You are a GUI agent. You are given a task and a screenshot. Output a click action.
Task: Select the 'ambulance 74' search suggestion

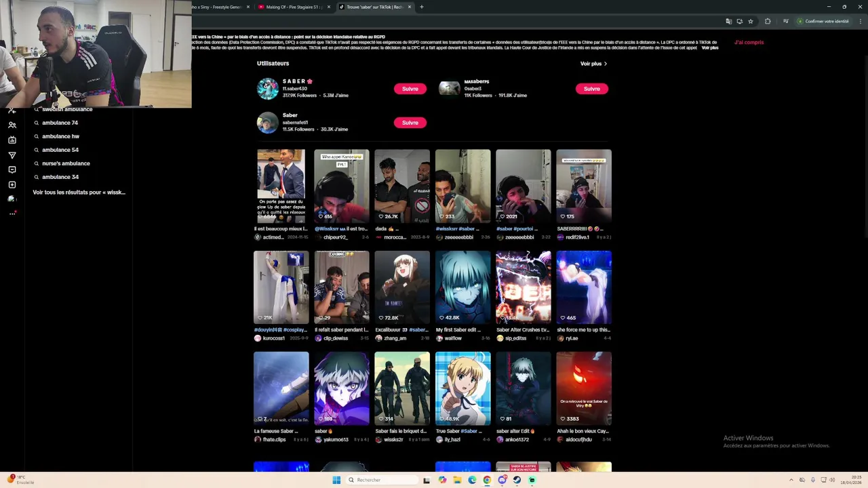pyautogui.click(x=60, y=123)
